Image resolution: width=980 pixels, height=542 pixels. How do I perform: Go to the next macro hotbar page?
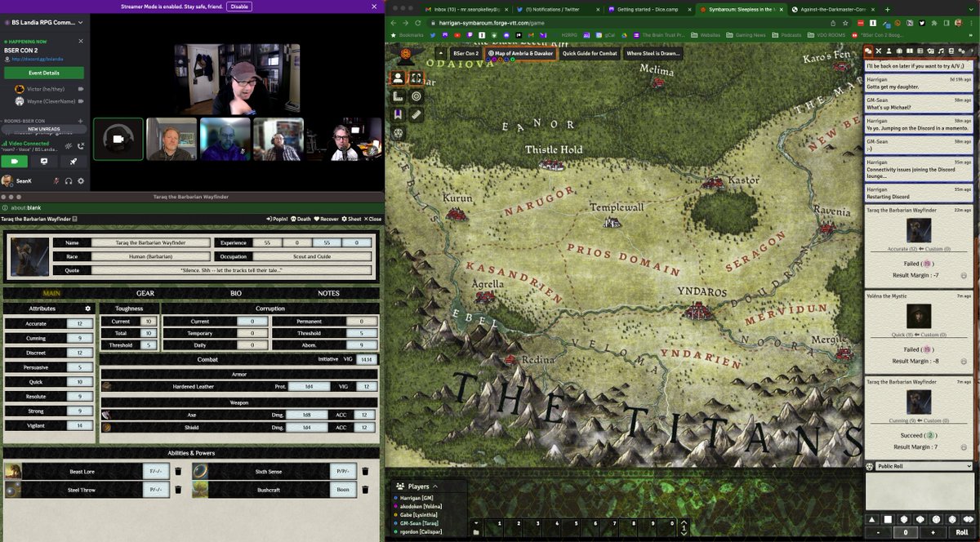click(684, 522)
